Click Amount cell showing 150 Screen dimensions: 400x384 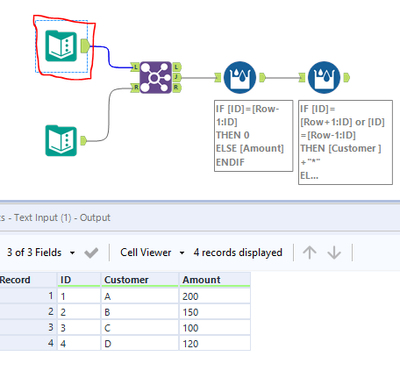215,312
